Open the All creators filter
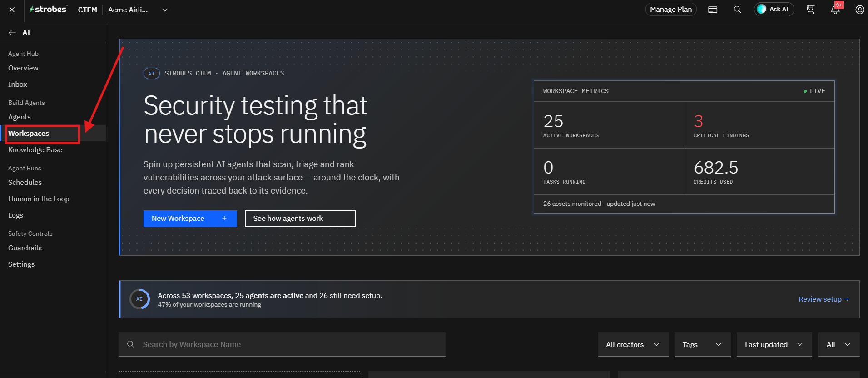This screenshot has height=378, width=868. coord(633,344)
